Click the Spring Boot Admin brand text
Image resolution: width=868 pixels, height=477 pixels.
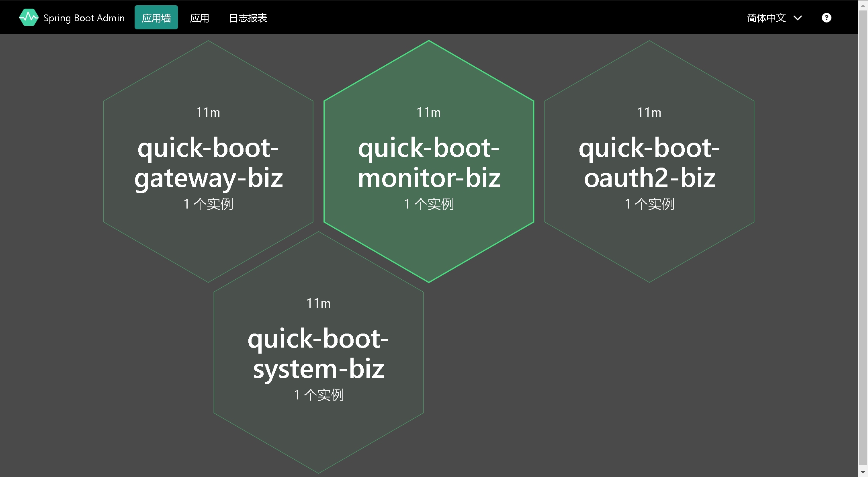(84, 18)
